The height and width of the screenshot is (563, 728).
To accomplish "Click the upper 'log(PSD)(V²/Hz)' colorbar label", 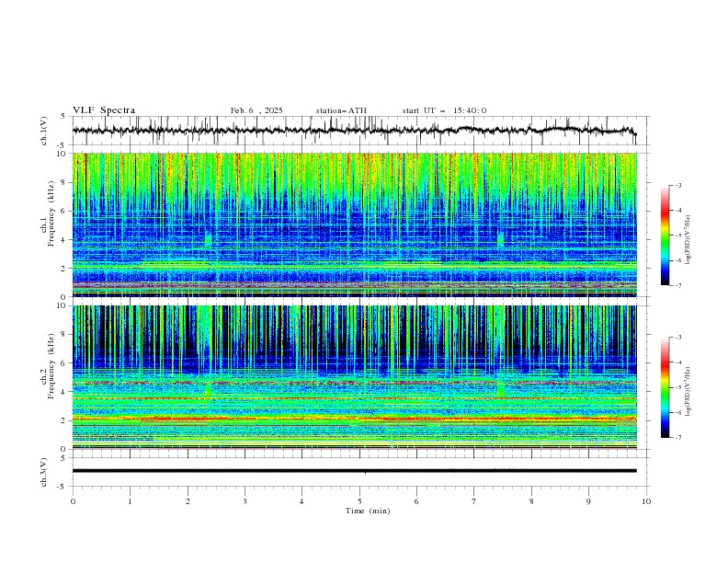I will [x=688, y=240].
